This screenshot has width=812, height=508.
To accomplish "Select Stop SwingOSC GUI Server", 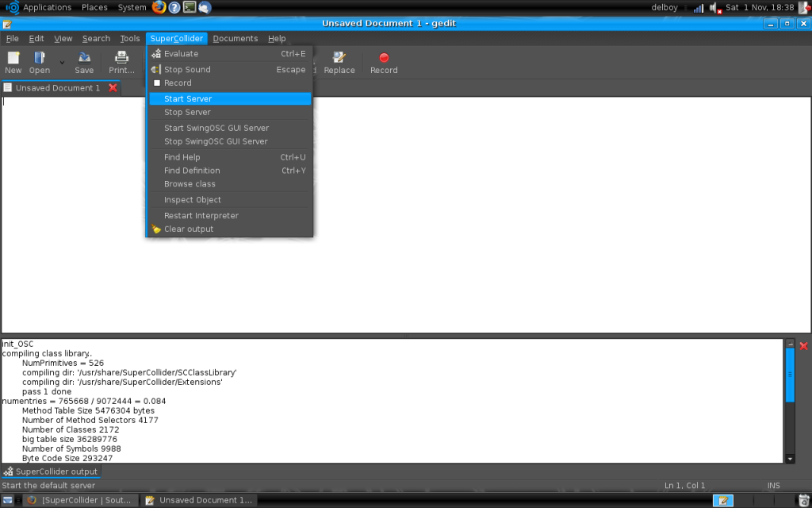I will pos(231,141).
